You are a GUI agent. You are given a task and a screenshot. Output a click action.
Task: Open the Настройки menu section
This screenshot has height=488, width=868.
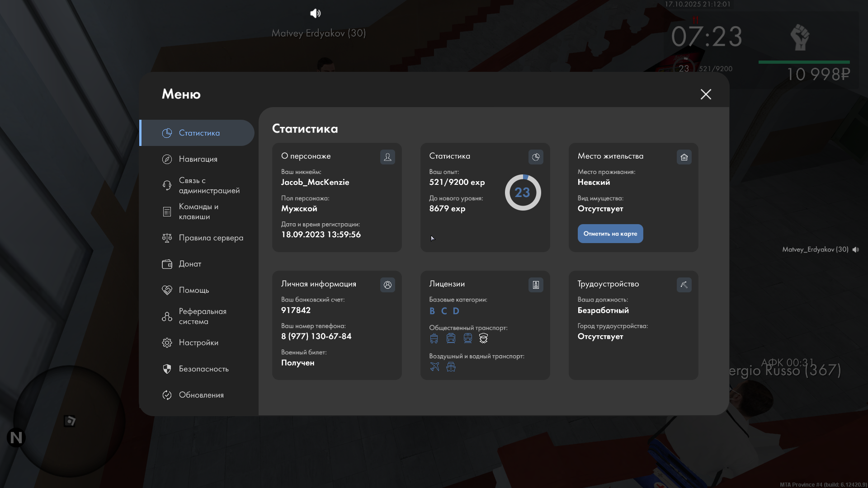(x=198, y=343)
